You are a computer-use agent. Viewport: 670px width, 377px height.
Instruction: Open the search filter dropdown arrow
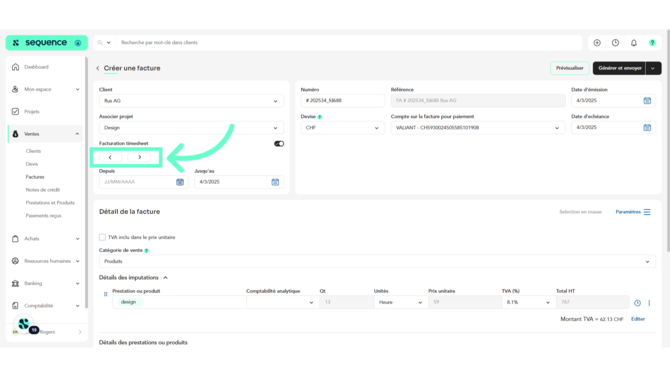(109, 43)
